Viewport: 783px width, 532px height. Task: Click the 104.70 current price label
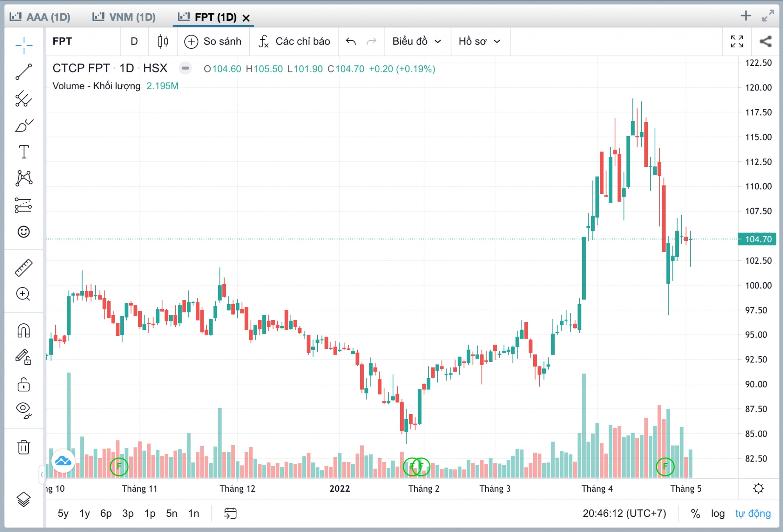757,239
